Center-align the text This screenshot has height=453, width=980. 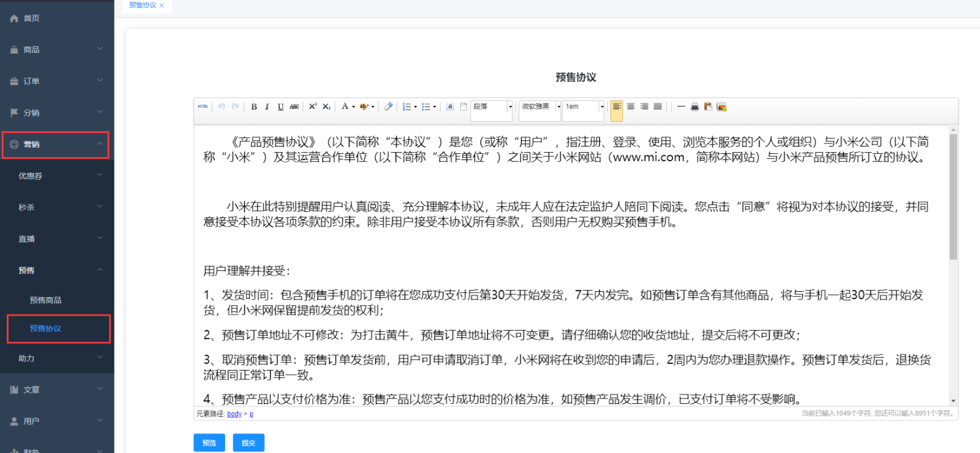pyautogui.click(x=631, y=106)
